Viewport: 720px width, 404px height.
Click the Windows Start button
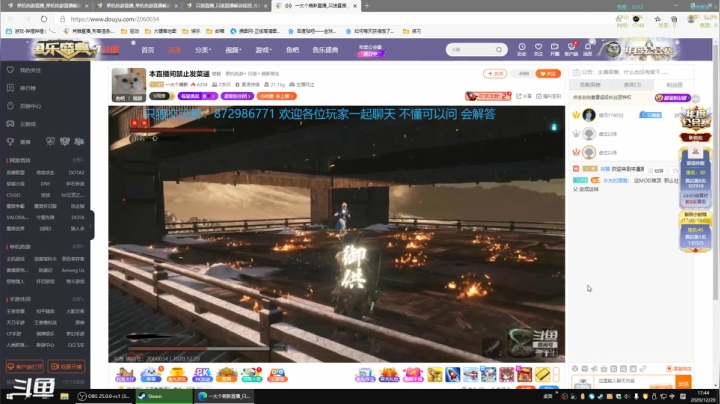pos(10,396)
